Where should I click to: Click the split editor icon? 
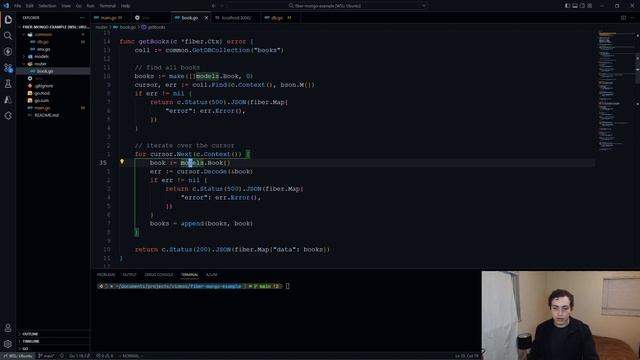click(x=623, y=18)
